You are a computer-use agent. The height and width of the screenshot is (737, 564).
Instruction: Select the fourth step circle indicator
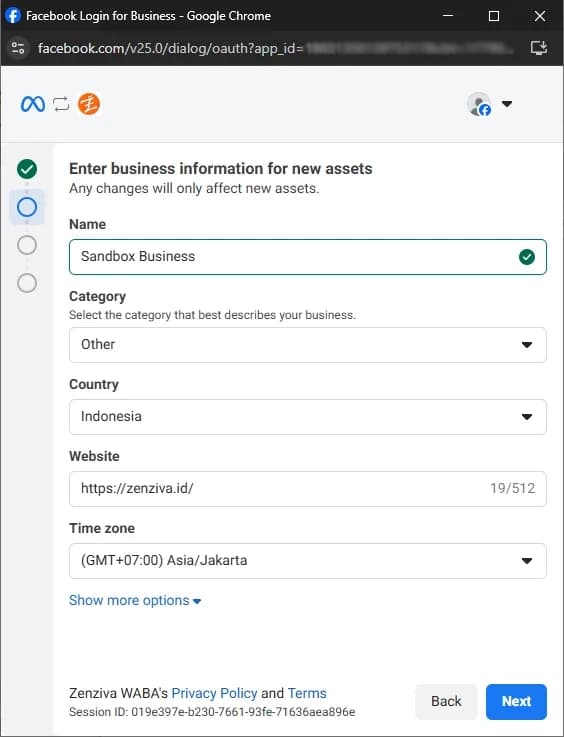coord(27,283)
